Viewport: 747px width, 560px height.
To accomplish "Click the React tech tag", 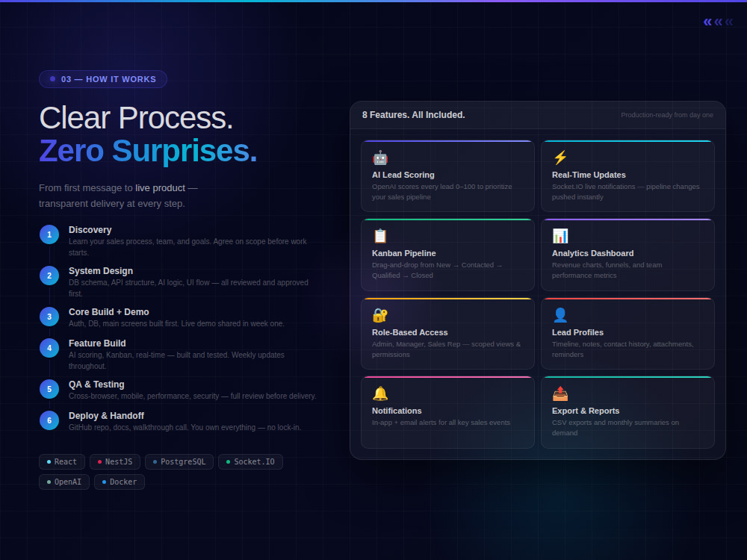I will (62, 461).
